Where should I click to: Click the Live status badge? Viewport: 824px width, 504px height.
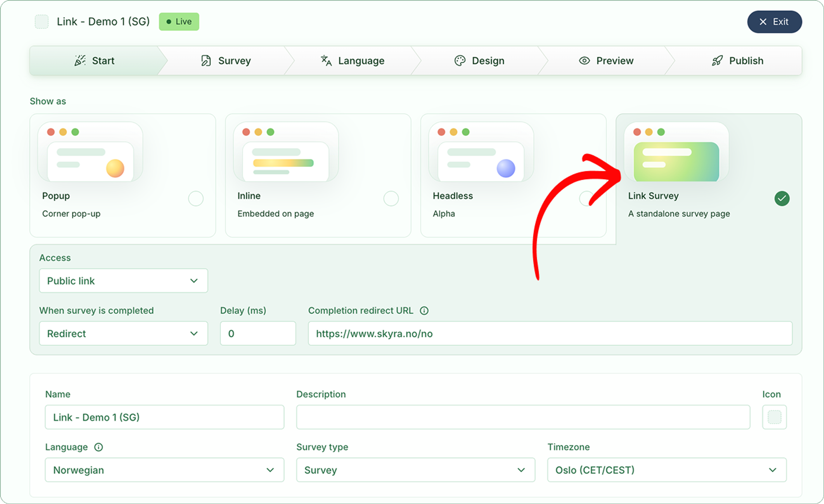[179, 22]
